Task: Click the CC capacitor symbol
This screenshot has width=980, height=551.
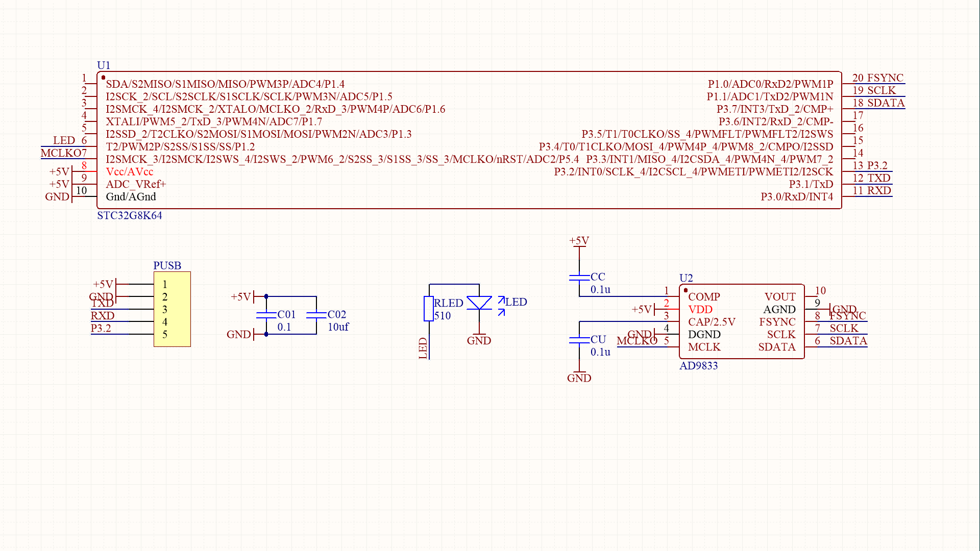Action: (579, 278)
